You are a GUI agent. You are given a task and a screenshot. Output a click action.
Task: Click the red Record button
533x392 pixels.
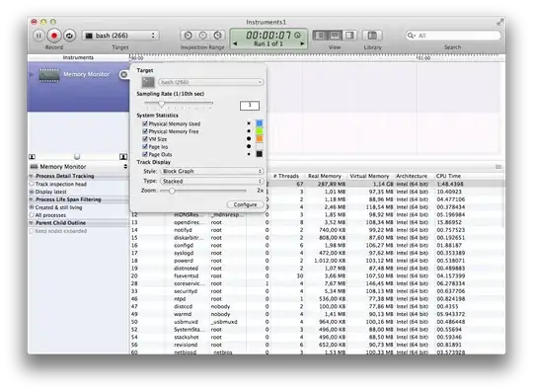[x=53, y=36]
